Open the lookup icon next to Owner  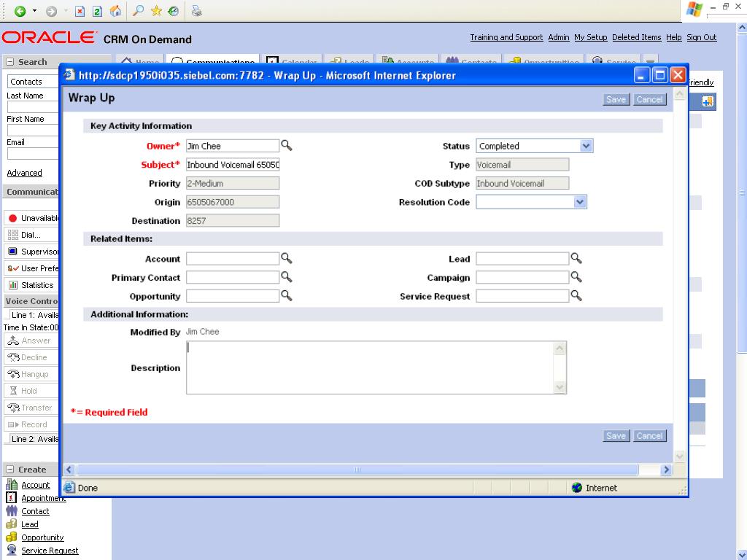pos(286,145)
